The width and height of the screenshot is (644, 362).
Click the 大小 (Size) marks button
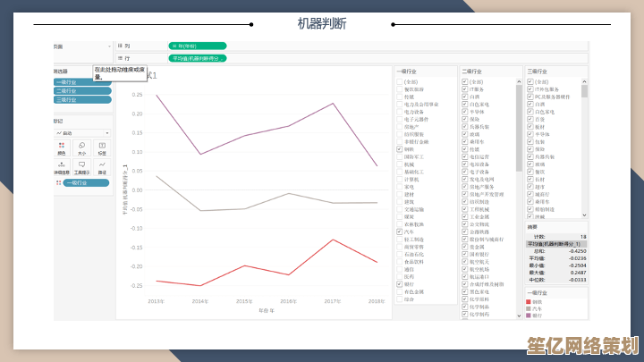click(x=81, y=147)
